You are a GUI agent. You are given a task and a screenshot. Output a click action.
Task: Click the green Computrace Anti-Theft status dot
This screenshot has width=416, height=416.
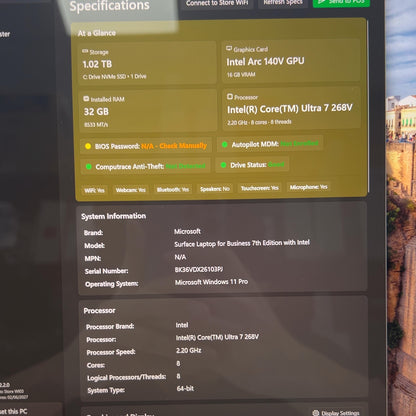(x=89, y=166)
